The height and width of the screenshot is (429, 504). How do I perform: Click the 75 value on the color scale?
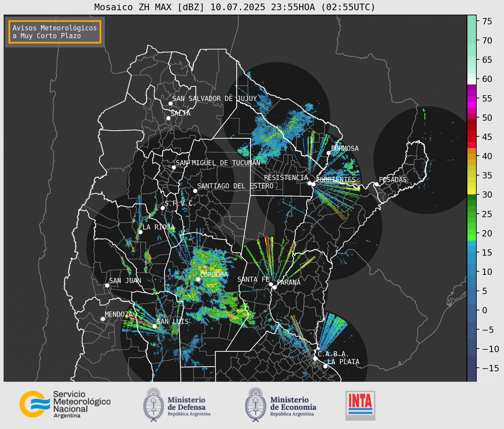(487, 21)
